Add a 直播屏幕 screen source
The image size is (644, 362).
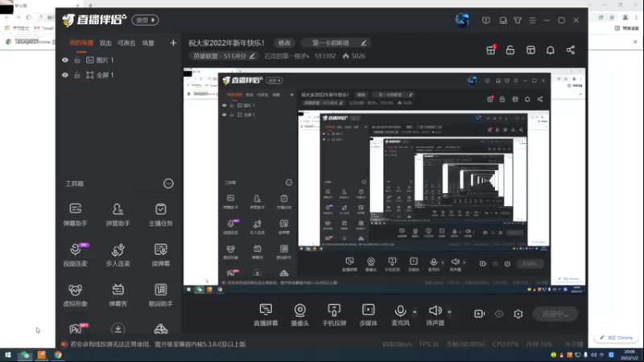[x=266, y=315]
